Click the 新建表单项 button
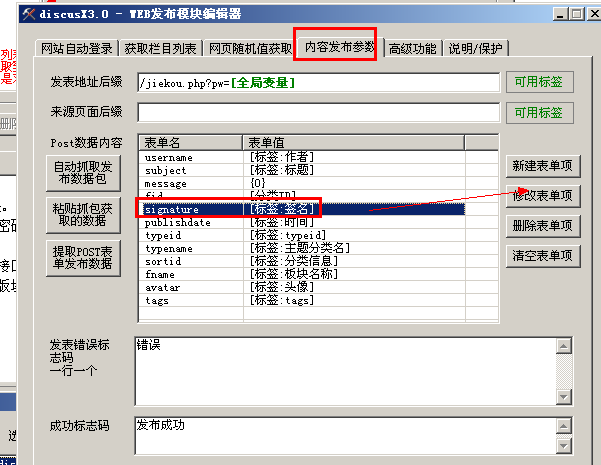Image resolution: width=601 pixels, height=465 pixels. pos(542,166)
